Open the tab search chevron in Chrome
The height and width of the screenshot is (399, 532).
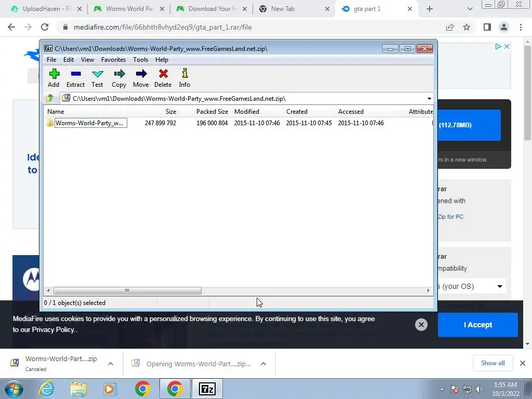[x=470, y=9]
